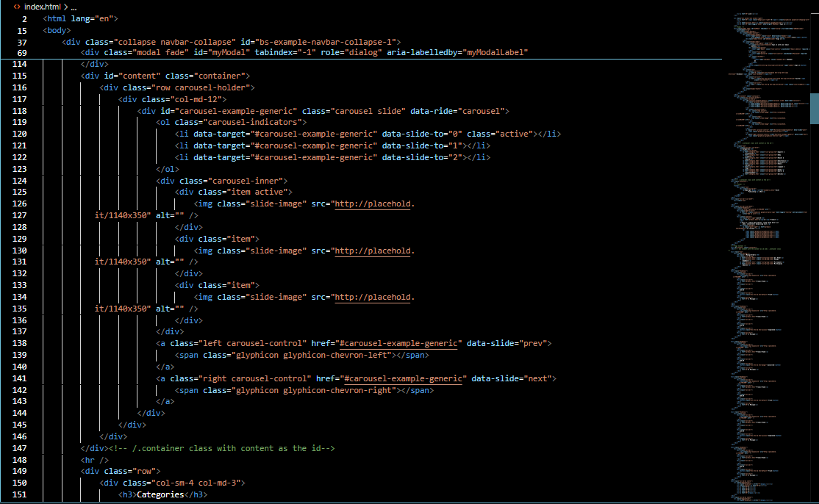Click line number 149 in the gutter
Screen dimensions: 819x504
coord(20,472)
